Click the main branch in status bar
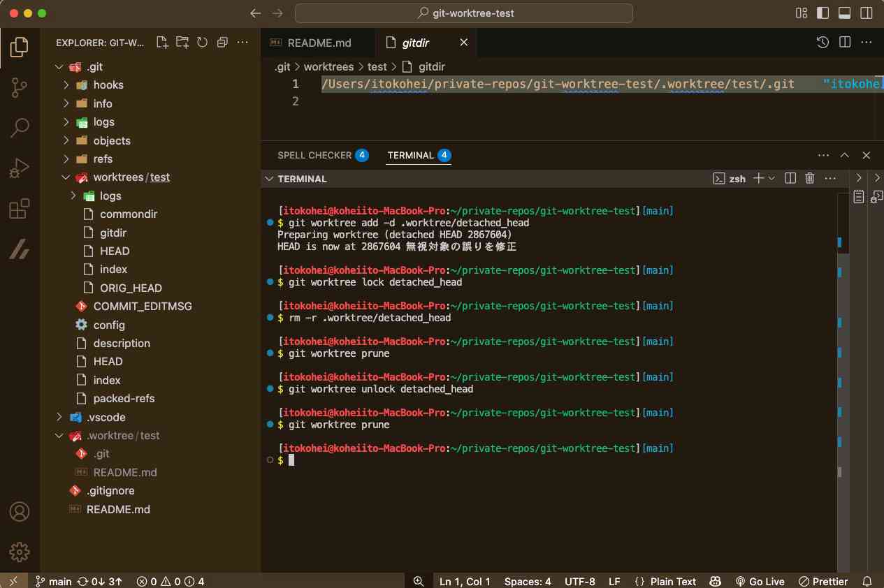Viewport: 884px width, 588px height. click(x=54, y=581)
